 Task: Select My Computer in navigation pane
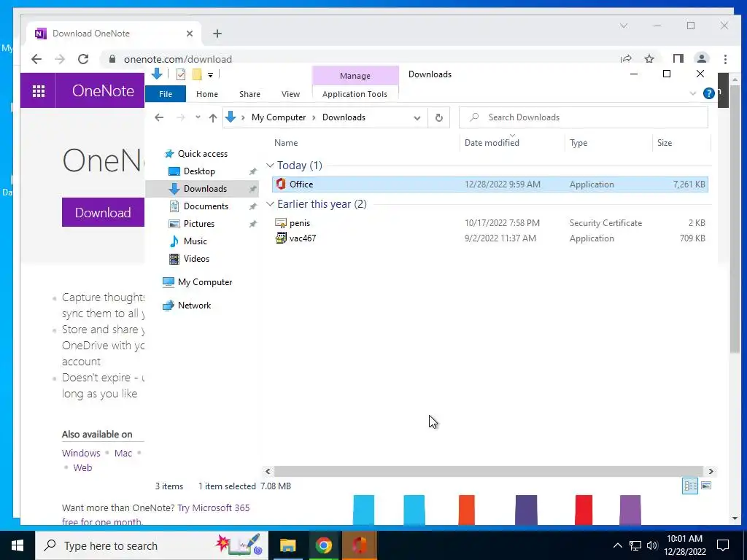205,282
